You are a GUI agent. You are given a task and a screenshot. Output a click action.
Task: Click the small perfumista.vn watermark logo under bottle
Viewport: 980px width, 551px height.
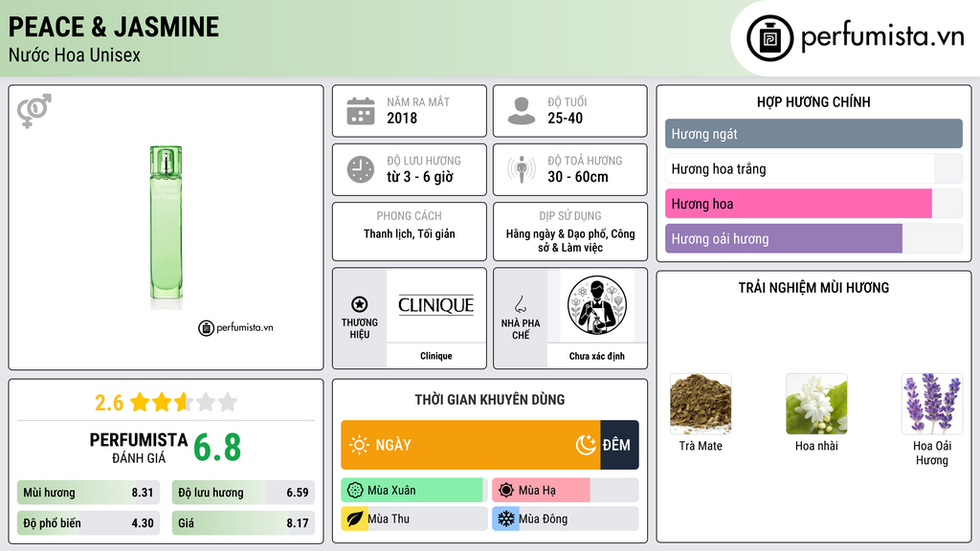tap(235, 327)
